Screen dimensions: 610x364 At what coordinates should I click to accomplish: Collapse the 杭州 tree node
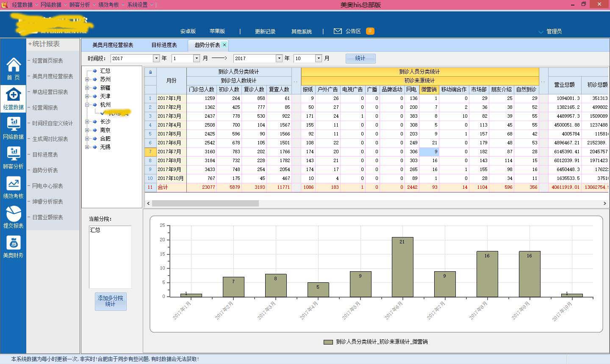coord(87,105)
